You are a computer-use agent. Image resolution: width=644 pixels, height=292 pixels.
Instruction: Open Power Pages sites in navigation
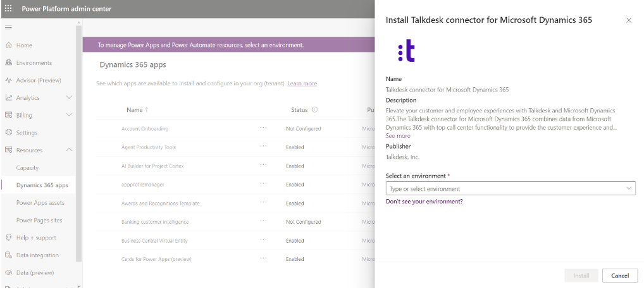pyautogui.click(x=39, y=220)
